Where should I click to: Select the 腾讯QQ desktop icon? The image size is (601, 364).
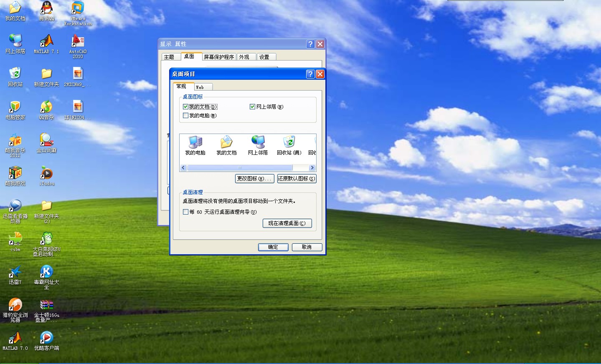(46, 11)
